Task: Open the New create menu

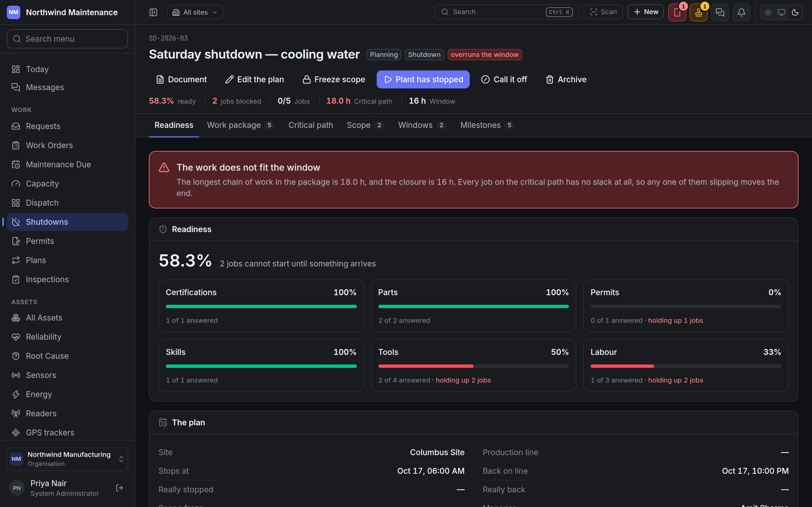Action: coord(645,12)
